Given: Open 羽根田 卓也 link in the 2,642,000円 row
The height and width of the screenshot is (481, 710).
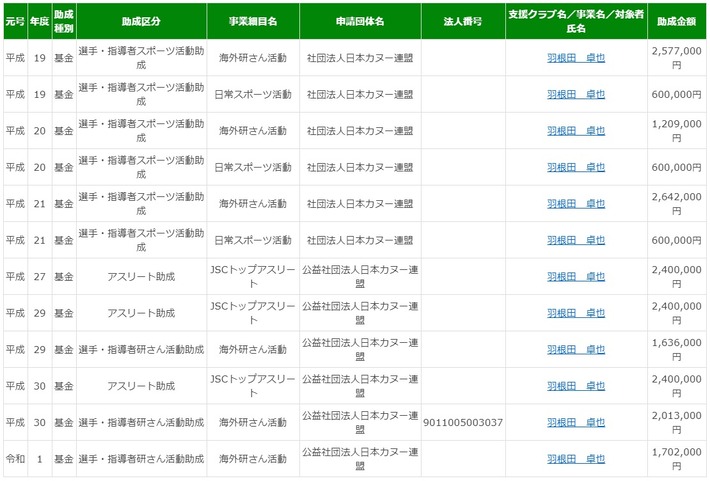Looking at the screenshot, I should [576, 204].
